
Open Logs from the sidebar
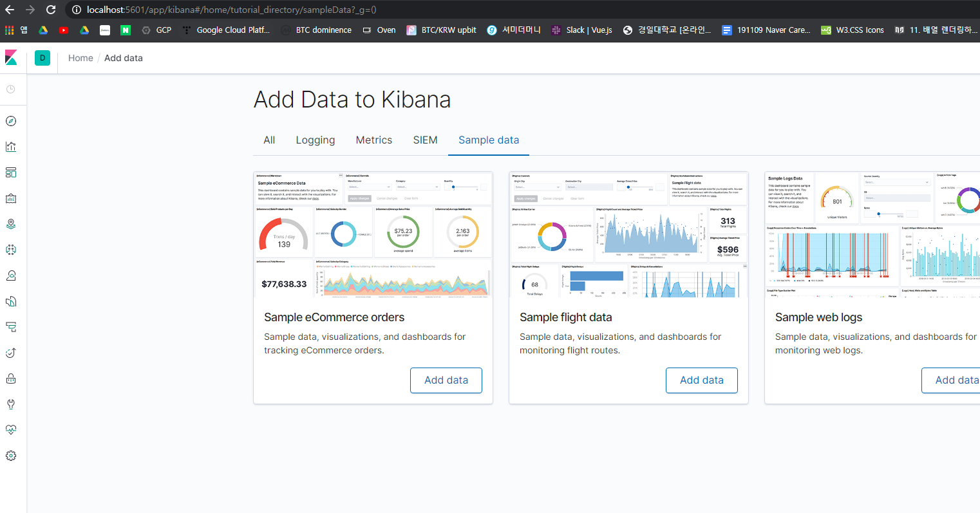pyautogui.click(x=11, y=301)
